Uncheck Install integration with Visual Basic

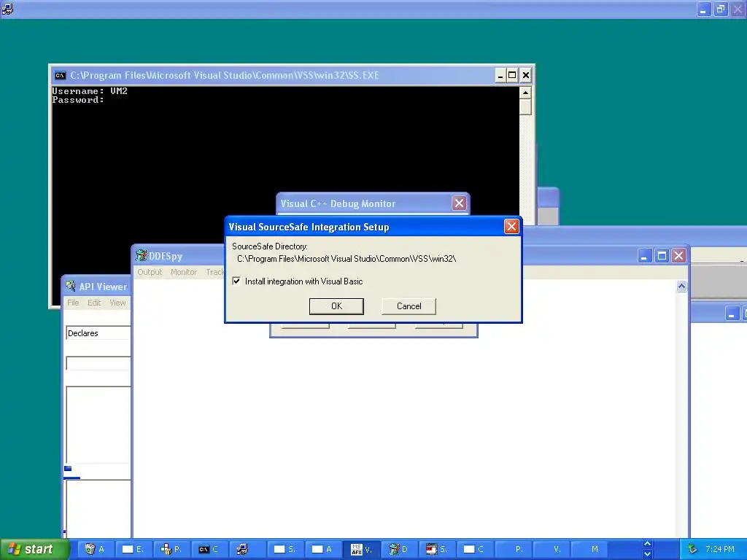(236, 281)
